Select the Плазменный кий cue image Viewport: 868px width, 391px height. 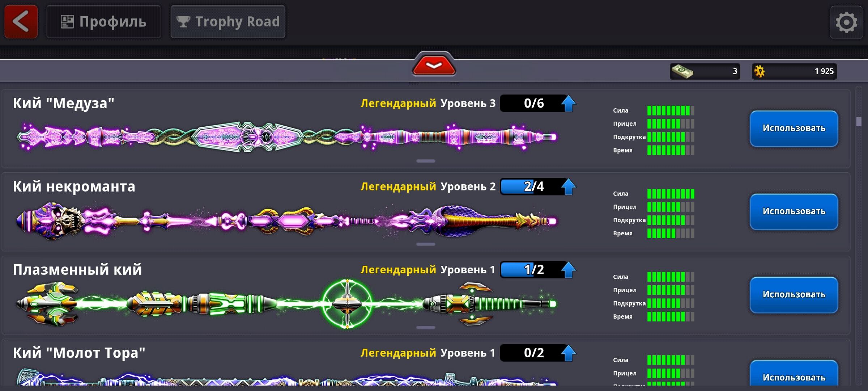point(286,303)
